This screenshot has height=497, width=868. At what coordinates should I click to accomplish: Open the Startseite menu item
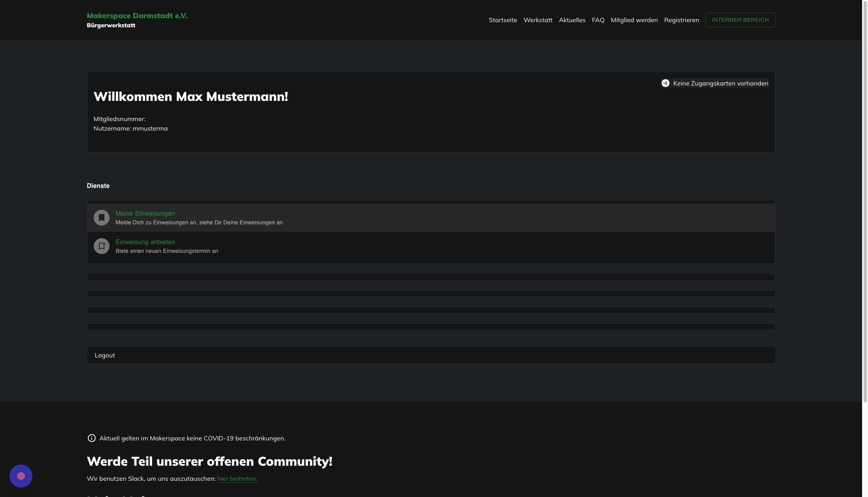[503, 20]
